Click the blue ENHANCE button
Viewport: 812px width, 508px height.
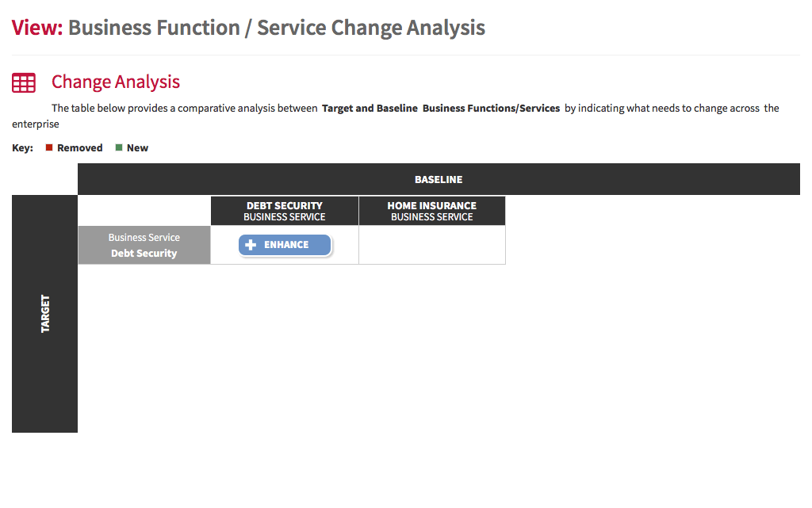[285, 245]
